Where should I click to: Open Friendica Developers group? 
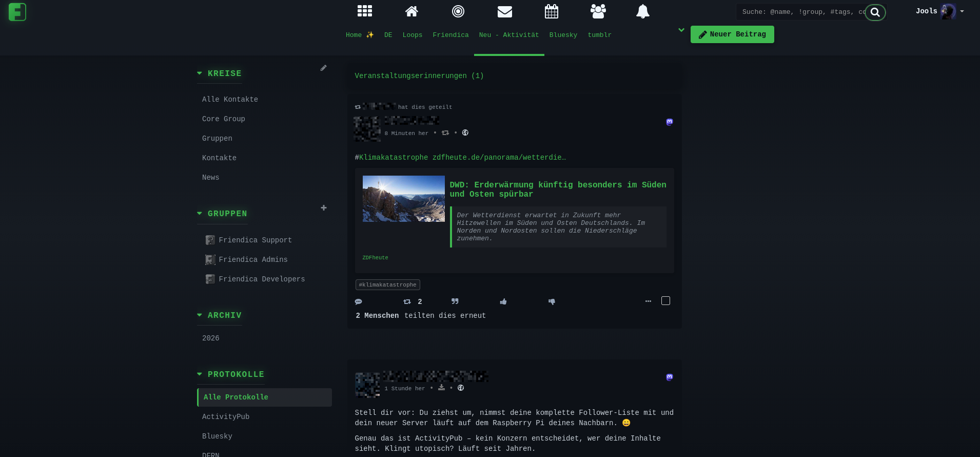tap(255, 279)
